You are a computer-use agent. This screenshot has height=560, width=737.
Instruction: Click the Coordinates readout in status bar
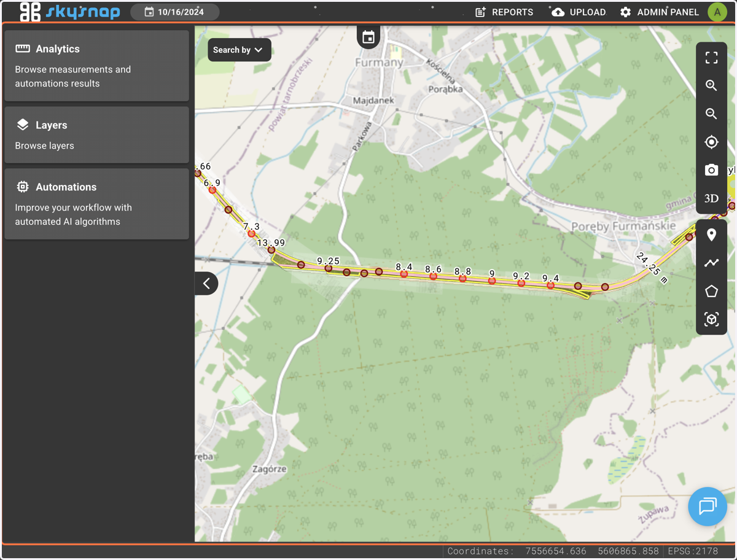click(553, 551)
